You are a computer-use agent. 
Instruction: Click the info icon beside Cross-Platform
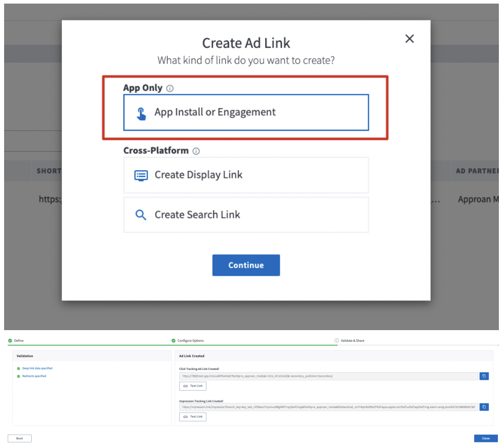(196, 151)
